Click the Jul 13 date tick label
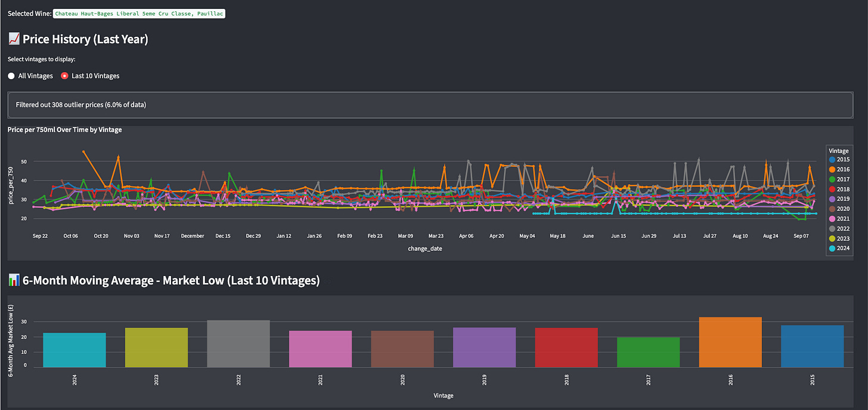 point(680,236)
